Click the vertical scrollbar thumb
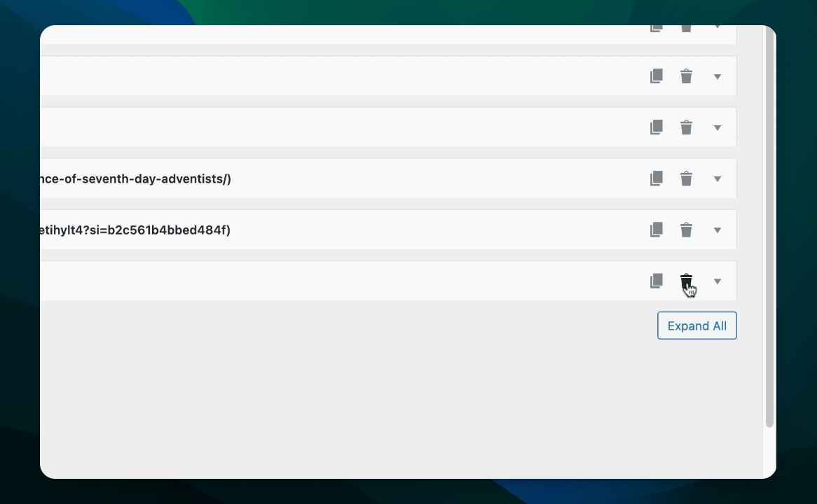This screenshot has width=817, height=504. [x=769, y=227]
